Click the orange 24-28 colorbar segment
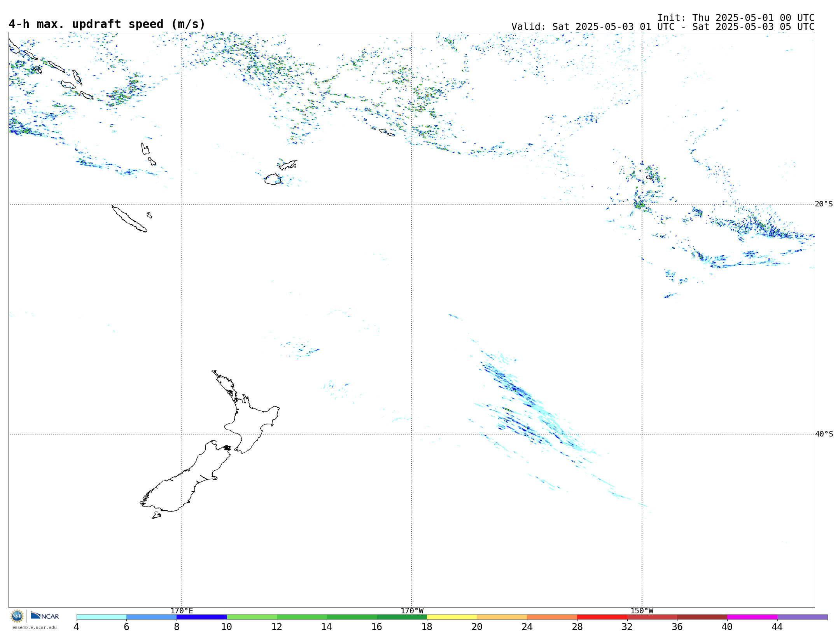The width and height of the screenshot is (840, 632). point(552,617)
